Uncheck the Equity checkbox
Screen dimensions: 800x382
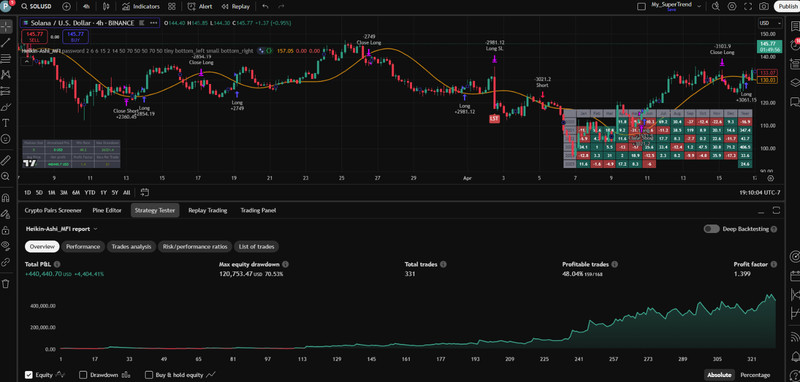tap(29, 375)
